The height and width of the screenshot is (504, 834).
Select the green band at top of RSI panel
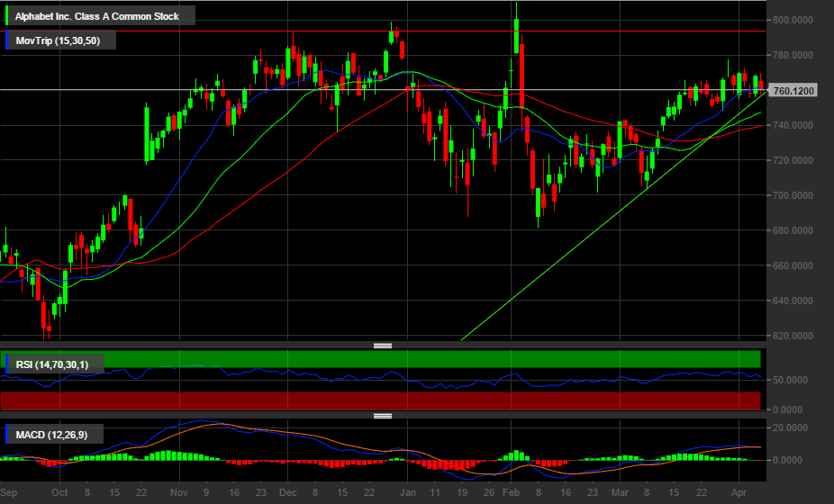380,359
